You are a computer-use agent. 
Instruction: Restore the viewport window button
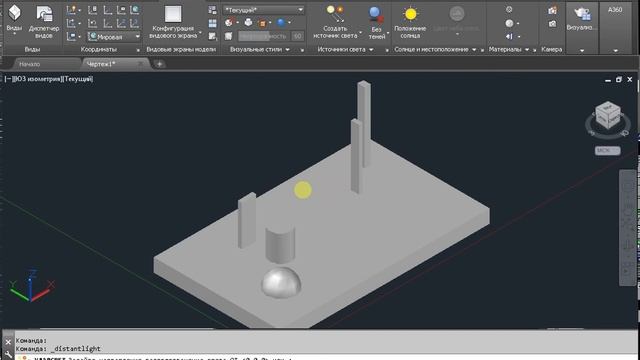click(619, 80)
